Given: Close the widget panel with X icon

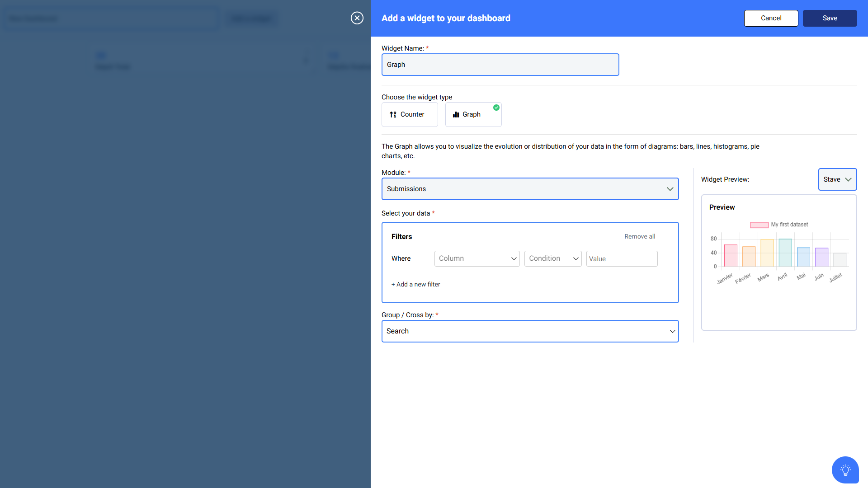Looking at the screenshot, I should click(x=357, y=18).
